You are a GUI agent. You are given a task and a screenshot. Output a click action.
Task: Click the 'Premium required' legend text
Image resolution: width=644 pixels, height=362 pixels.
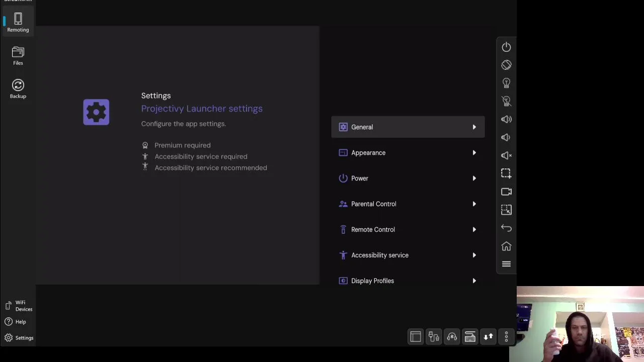(183, 145)
